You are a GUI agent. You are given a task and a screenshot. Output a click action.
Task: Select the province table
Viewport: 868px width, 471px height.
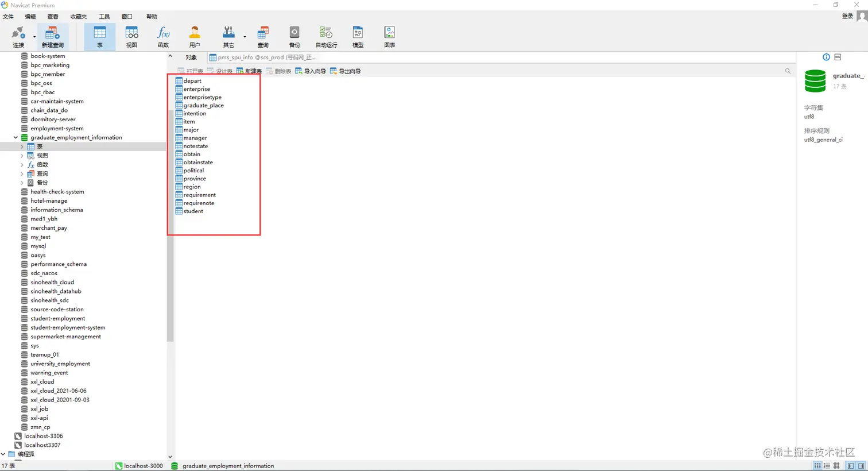point(195,179)
